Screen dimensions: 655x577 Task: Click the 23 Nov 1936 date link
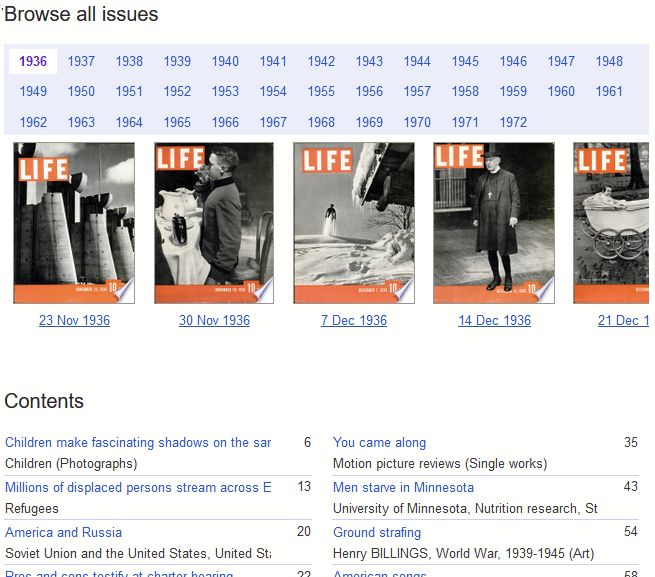74,320
